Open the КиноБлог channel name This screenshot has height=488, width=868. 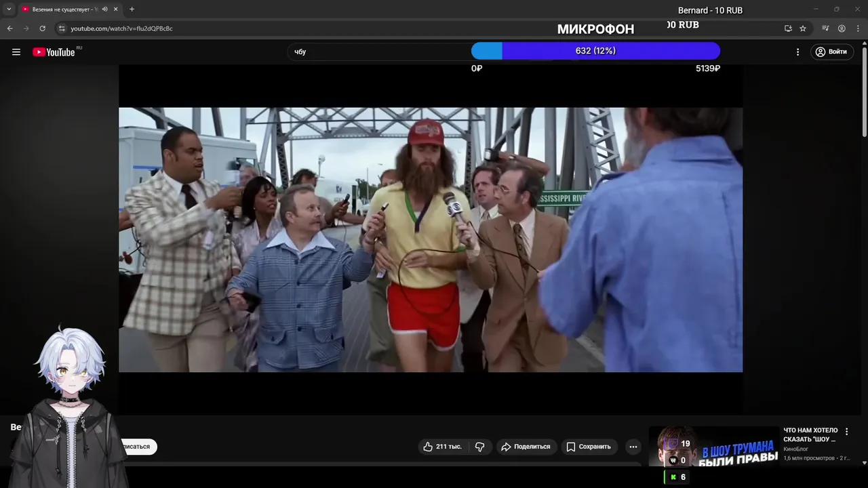[795, 449]
